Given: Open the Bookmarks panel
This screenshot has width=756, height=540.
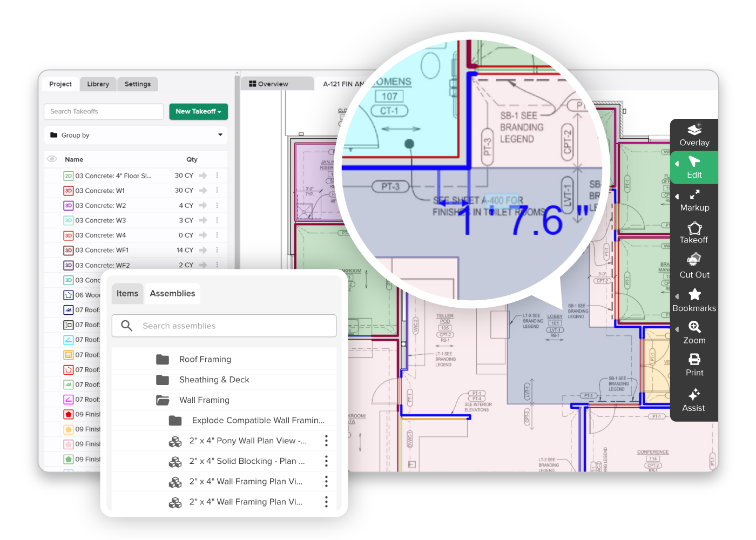Looking at the screenshot, I should (x=694, y=300).
